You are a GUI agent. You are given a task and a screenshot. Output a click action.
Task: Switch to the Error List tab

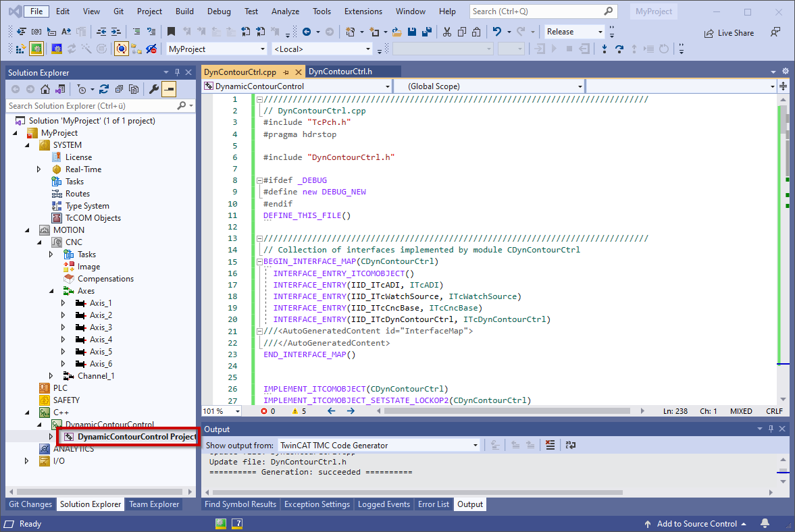(x=434, y=504)
